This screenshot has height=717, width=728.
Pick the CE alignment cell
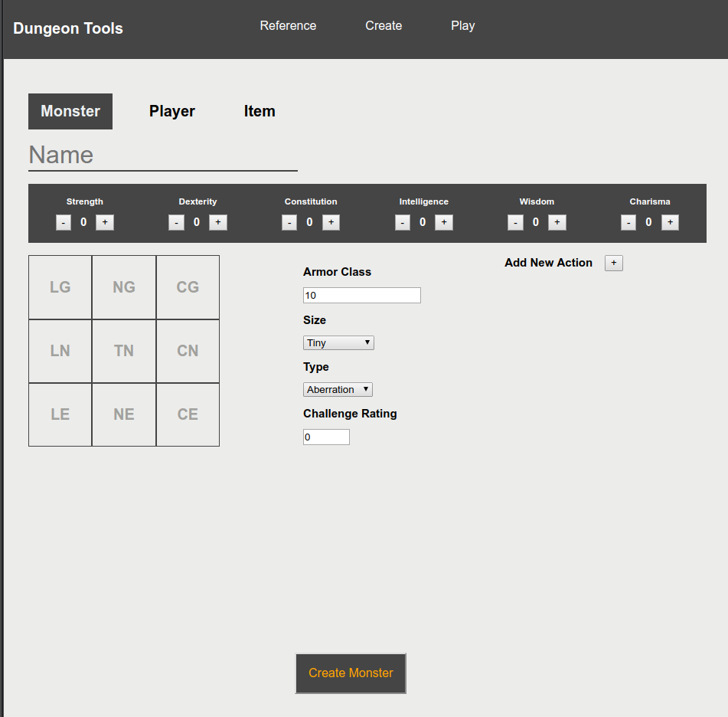pyautogui.click(x=188, y=414)
